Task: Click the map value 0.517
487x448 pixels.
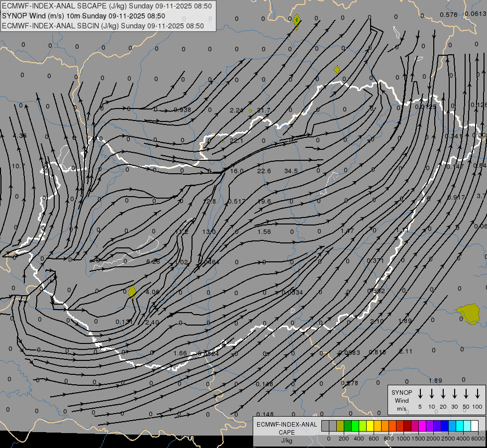Action: [237, 202]
